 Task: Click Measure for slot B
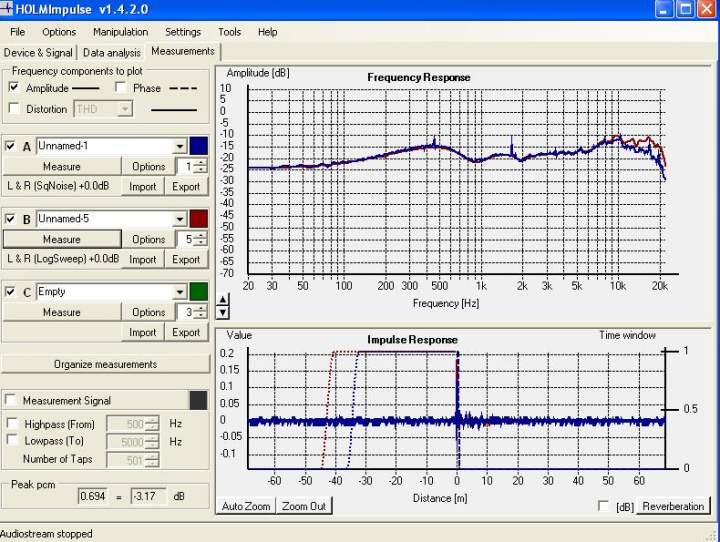(x=62, y=239)
